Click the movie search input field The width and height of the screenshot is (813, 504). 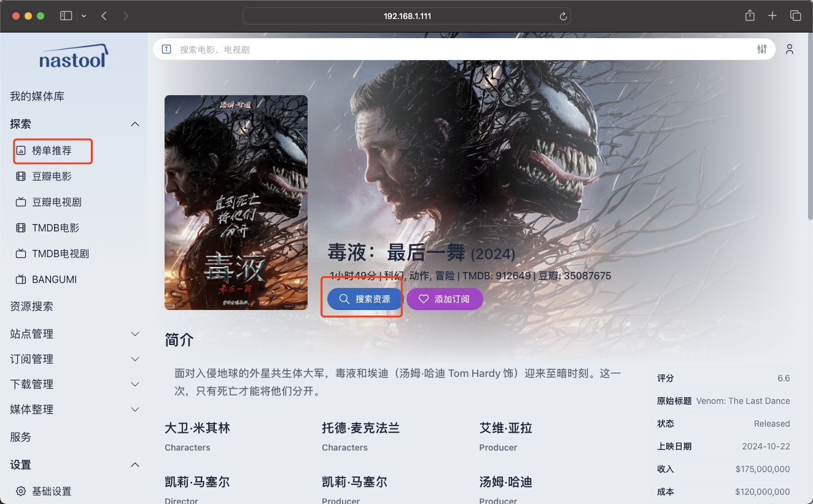coord(464,49)
